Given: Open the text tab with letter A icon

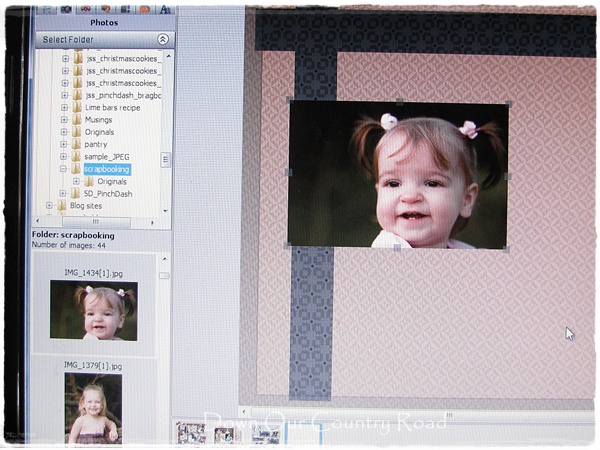Looking at the screenshot, I should [x=165, y=10].
